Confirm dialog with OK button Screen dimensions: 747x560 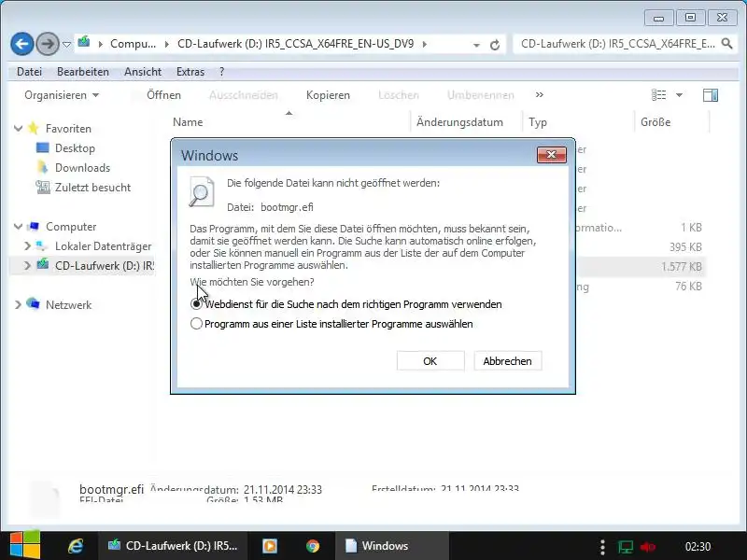430,361
